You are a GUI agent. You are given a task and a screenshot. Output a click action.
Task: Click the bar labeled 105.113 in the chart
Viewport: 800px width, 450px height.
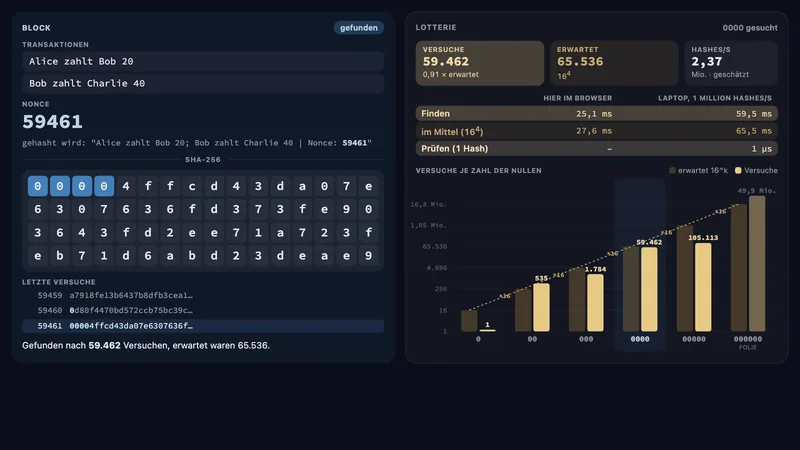click(x=703, y=287)
